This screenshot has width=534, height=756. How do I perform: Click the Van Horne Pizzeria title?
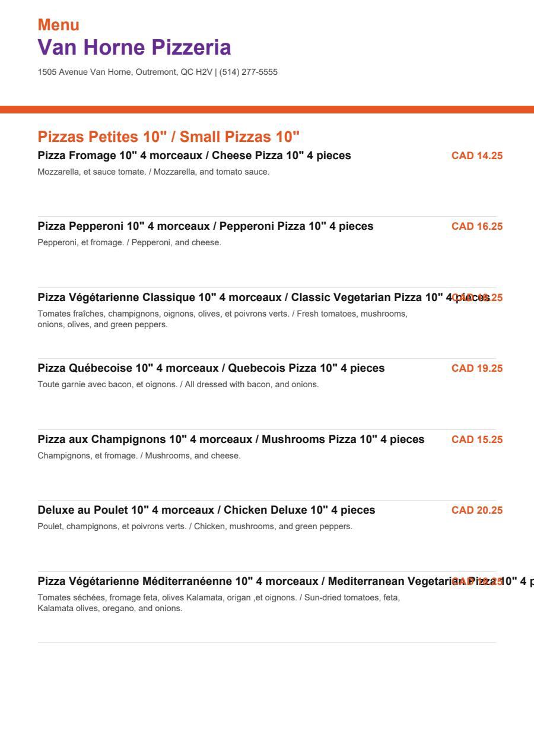pos(134,48)
